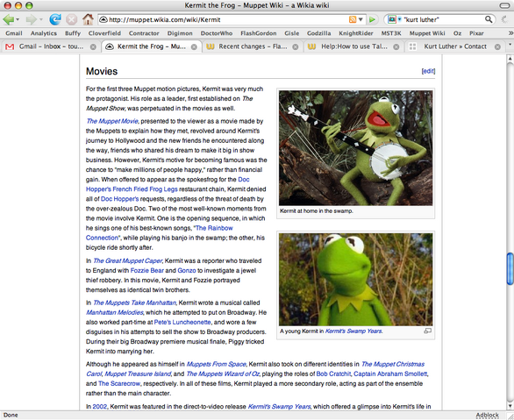Close the Help:How to use Talk tab
514x420 pixels.
[x=396, y=46]
